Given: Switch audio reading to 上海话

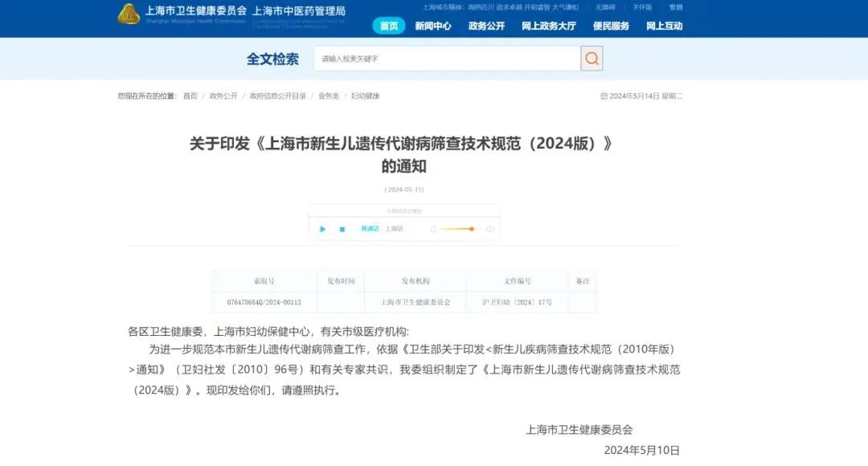Looking at the screenshot, I should point(394,229).
